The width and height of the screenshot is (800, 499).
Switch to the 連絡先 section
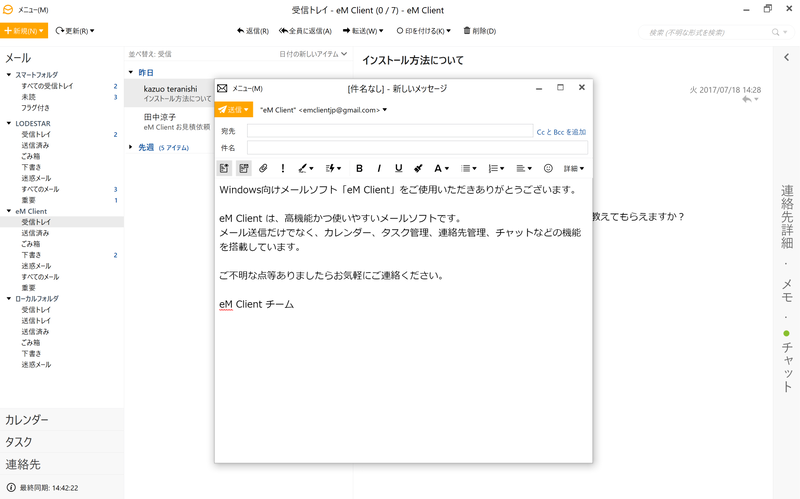coord(62,464)
